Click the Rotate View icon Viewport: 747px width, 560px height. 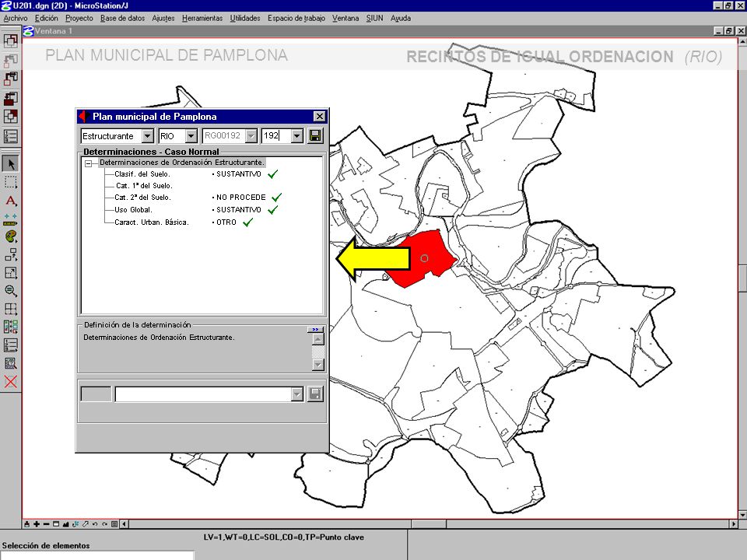click(x=75, y=523)
